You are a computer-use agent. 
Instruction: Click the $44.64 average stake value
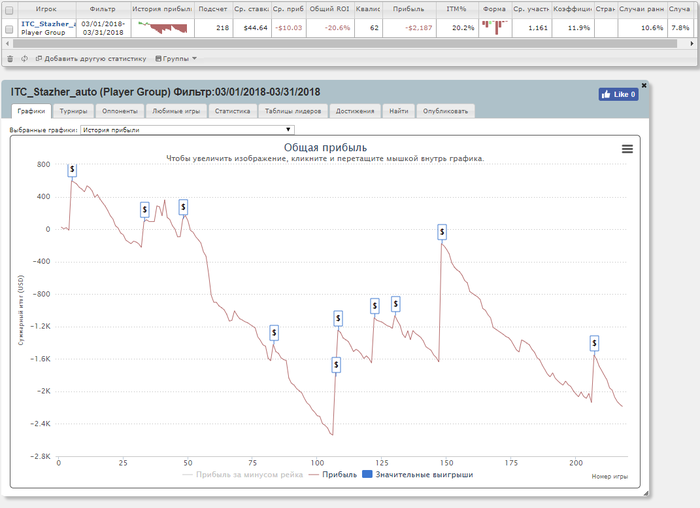[255, 28]
